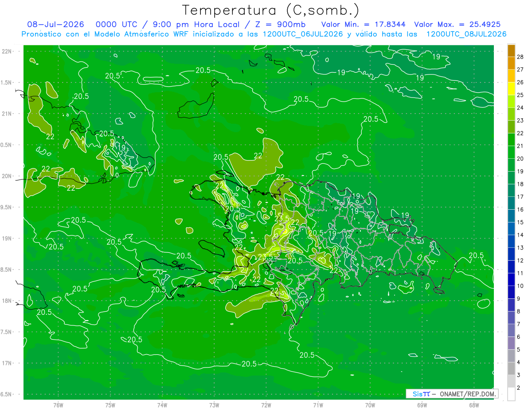Click the '74W' longitude axis label
Screen dimensions: 532x411
click(x=162, y=405)
